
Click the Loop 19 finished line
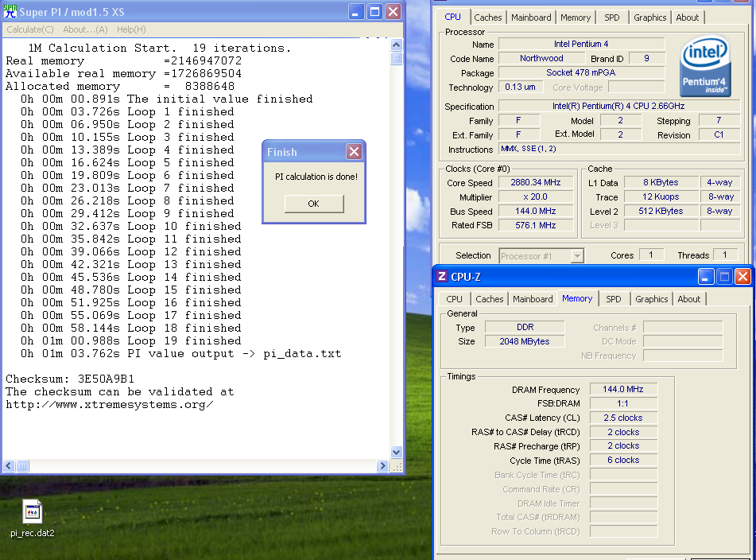coord(130,341)
